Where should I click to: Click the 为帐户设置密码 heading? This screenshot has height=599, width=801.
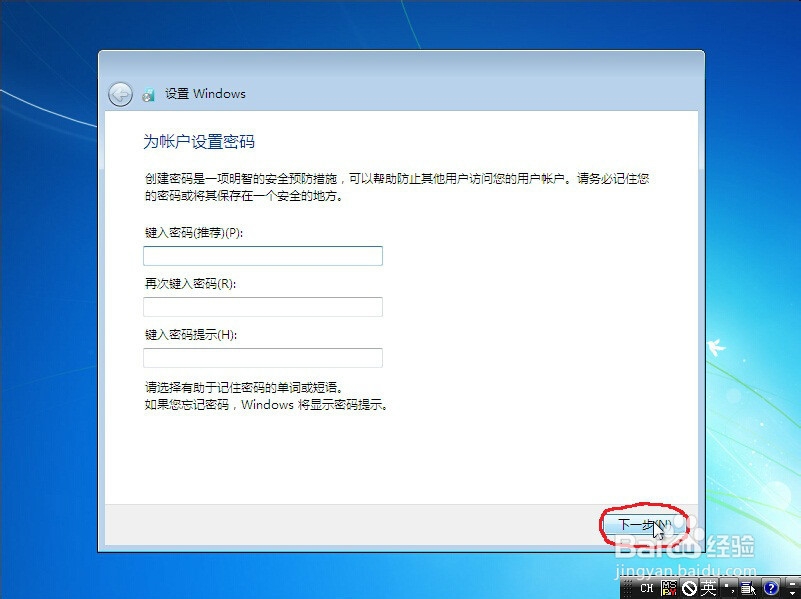click(199, 141)
